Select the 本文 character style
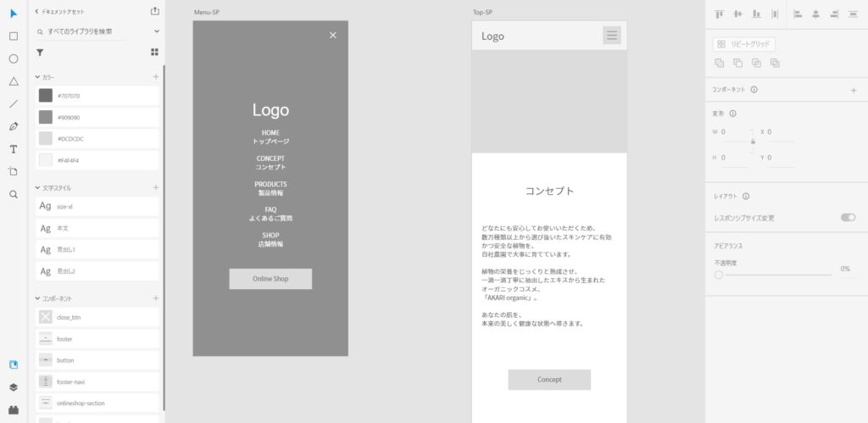868x423 pixels. coord(97,228)
